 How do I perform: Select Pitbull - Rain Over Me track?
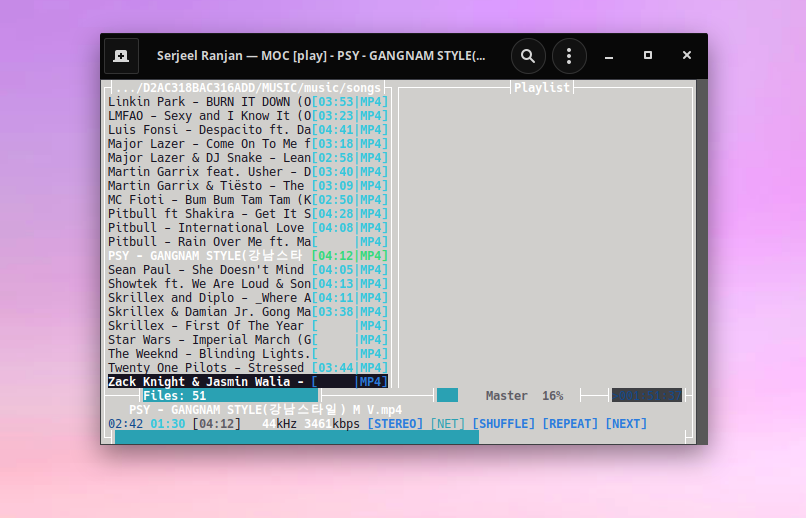[248, 242]
